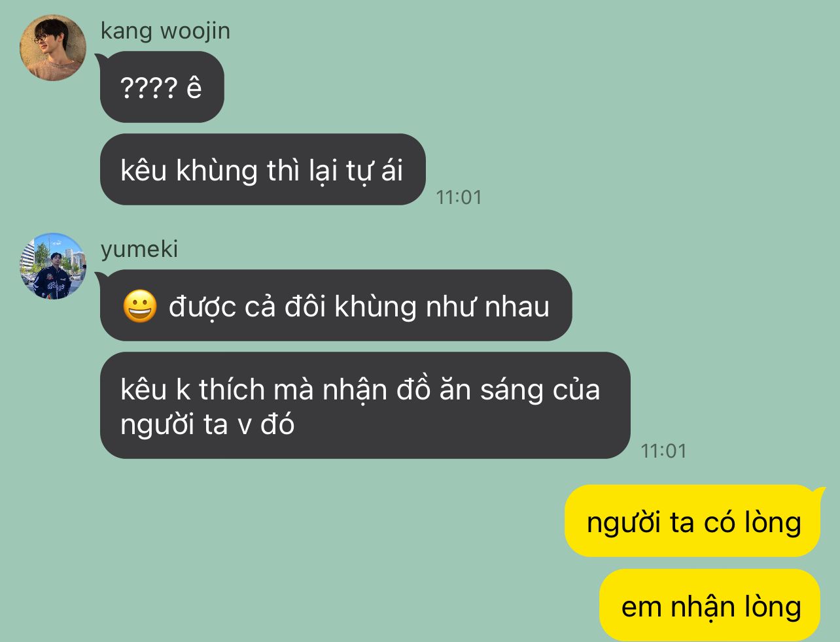
Task: Tap the grinning emoji in yumeki's message
Action: tap(140, 307)
